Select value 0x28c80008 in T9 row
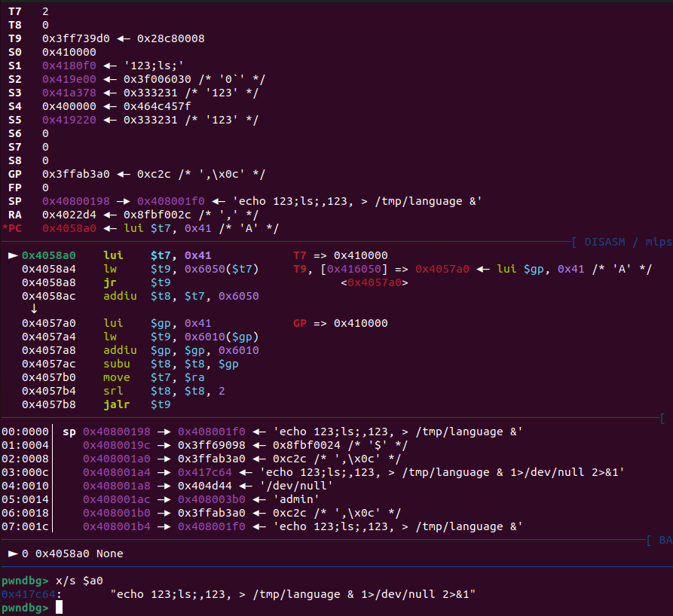 point(171,38)
